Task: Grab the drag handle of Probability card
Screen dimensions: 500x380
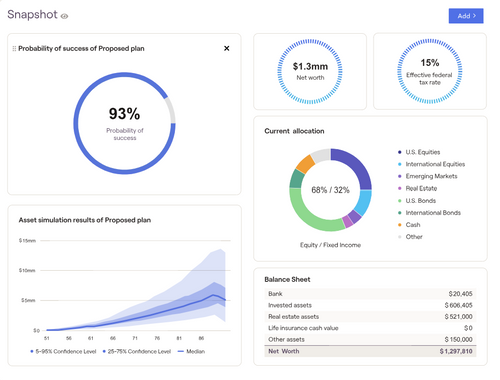Action: pos(14,49)
